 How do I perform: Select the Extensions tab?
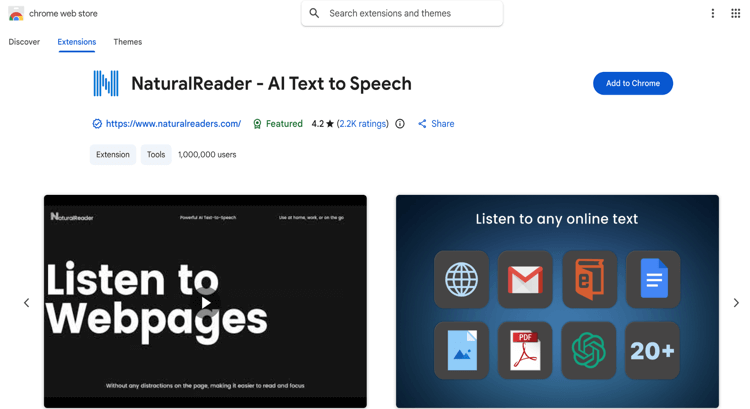point(77,42)
